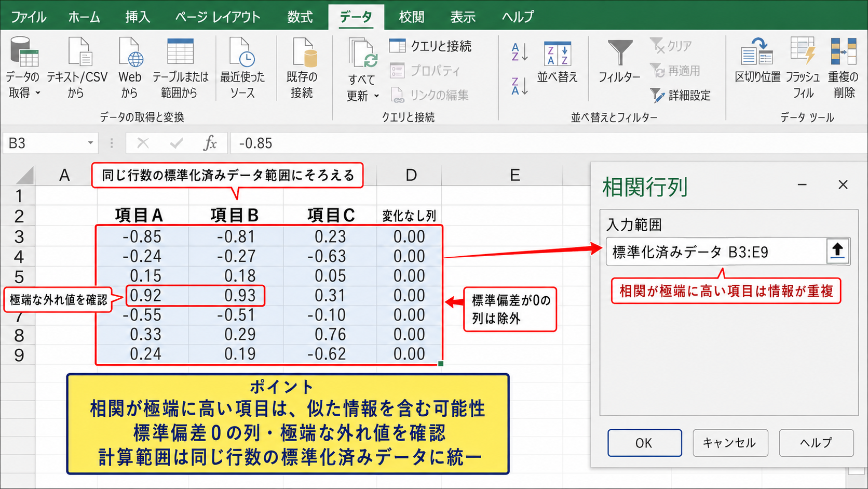Click cell containing 0.33
This screenshot has width=868, height=489.
[143, 335]
